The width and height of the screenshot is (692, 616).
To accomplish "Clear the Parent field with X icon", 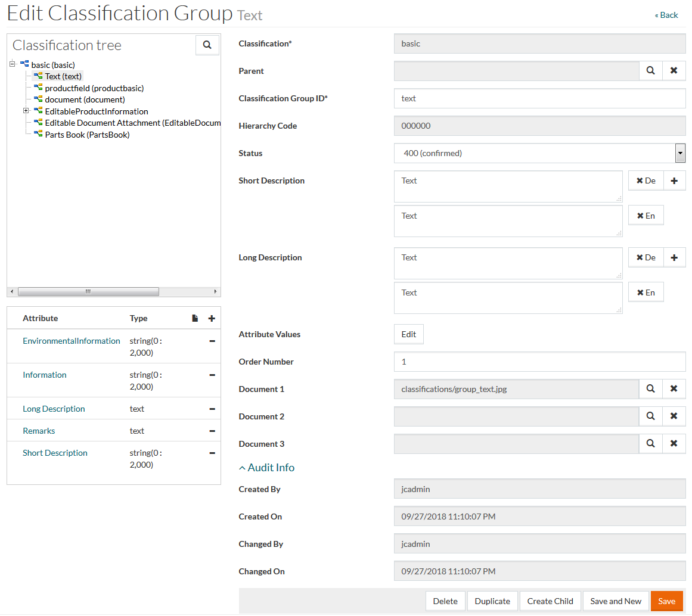I will pyautogui.click(x=674, y=71).
